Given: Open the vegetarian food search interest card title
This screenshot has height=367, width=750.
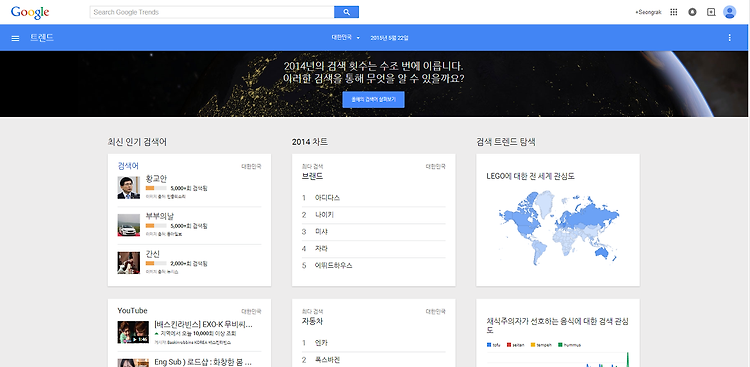Looking at the screenshot, I should coord(557,325).
